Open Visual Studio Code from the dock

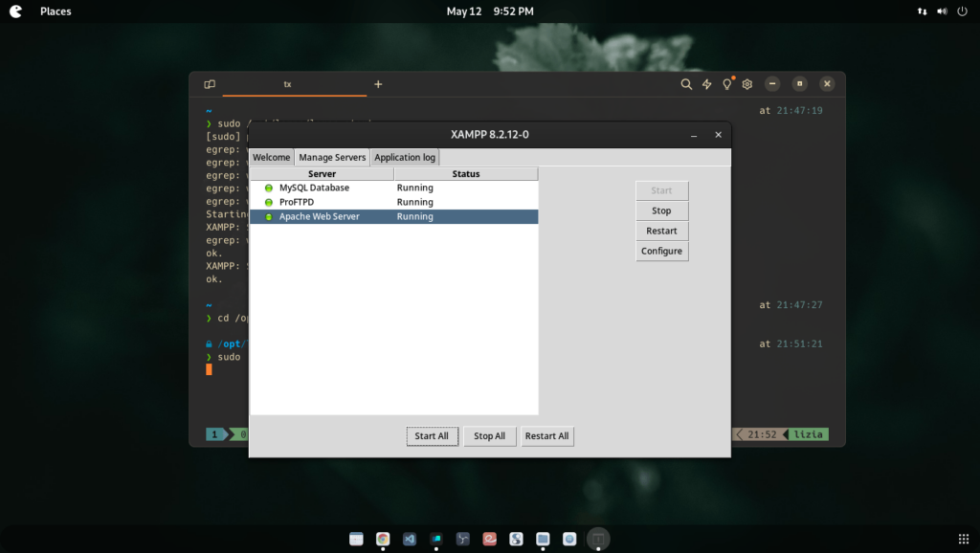pos(410,539)
